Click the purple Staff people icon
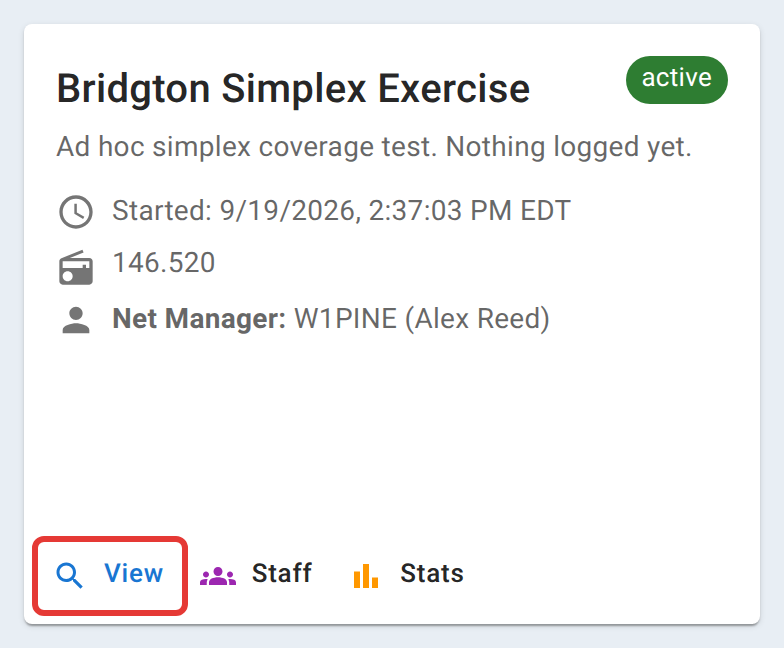 [x=218, y=576]
